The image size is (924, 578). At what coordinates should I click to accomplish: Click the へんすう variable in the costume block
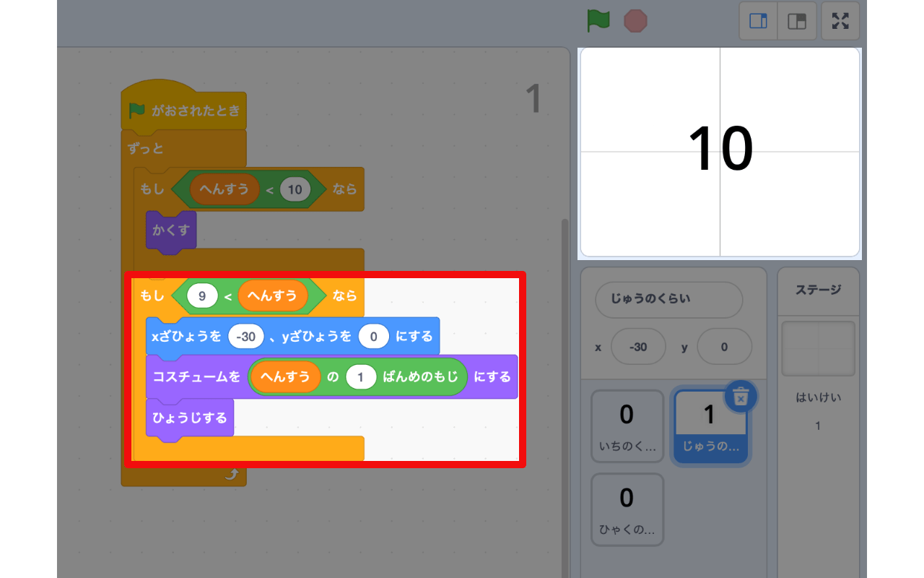click(x=286, y=376)
